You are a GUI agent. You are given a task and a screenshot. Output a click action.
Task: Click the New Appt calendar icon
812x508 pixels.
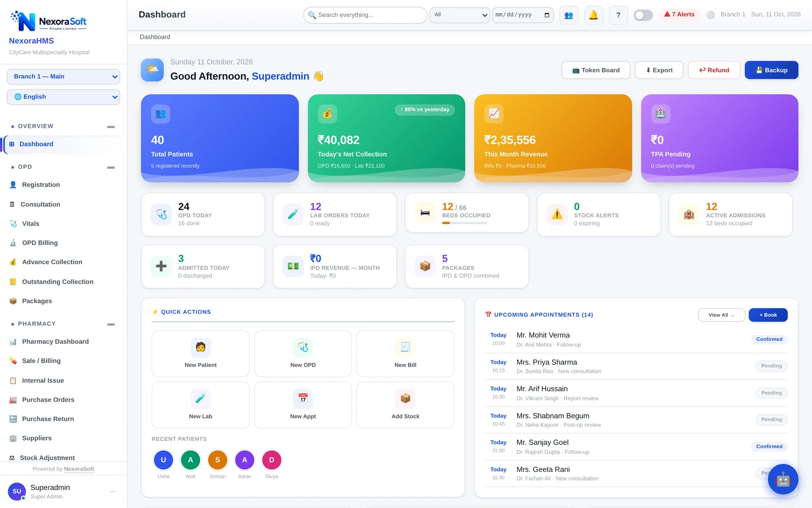coord(303,399)
